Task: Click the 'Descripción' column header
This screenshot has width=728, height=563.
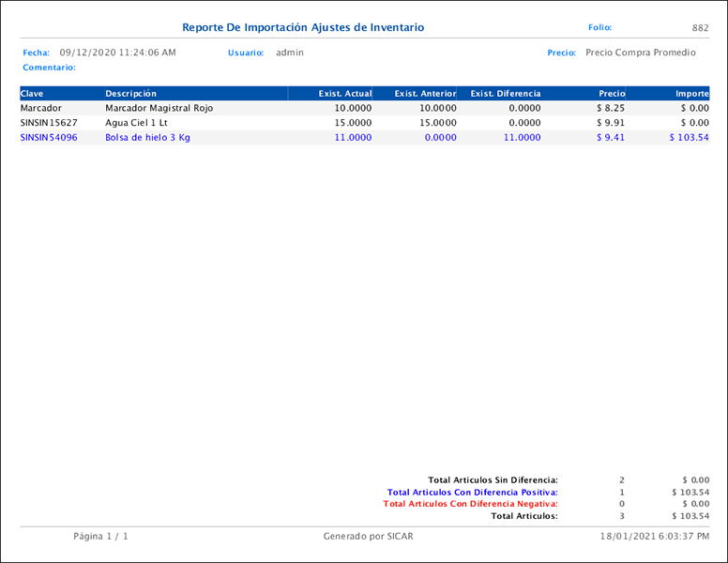Action: [x=131, y=94]
